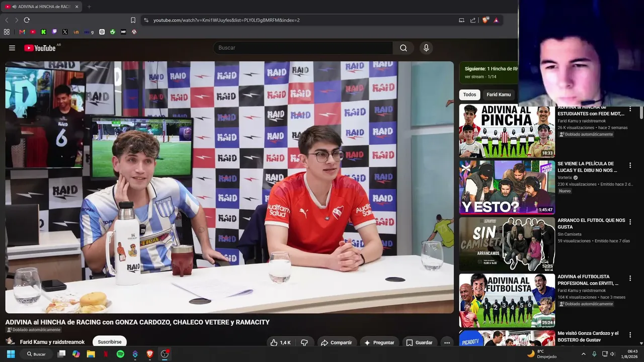Go back with the browser back arrow
This screenshot has width=644, height=362.
(7, 20)
